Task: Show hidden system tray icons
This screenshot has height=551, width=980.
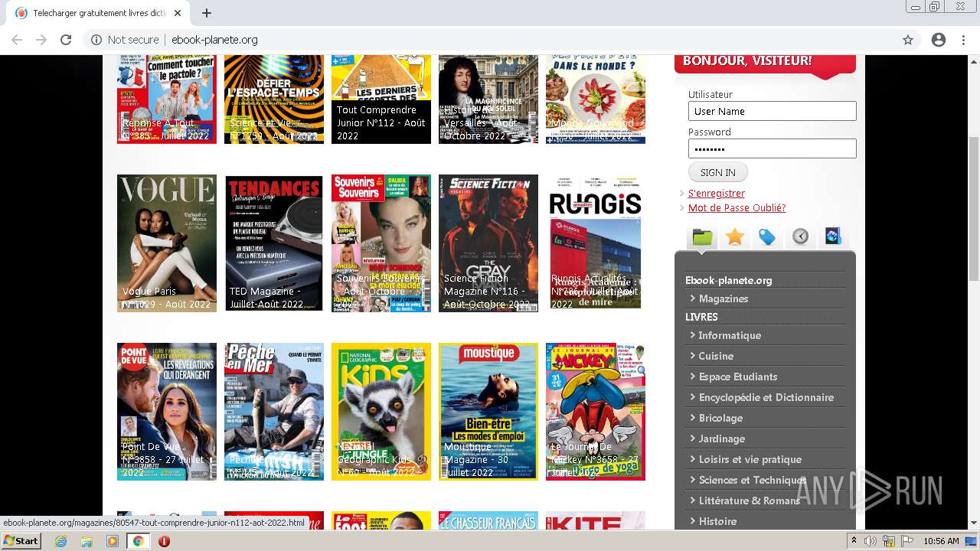Action: pyautogui.click(x=854, y=541)
